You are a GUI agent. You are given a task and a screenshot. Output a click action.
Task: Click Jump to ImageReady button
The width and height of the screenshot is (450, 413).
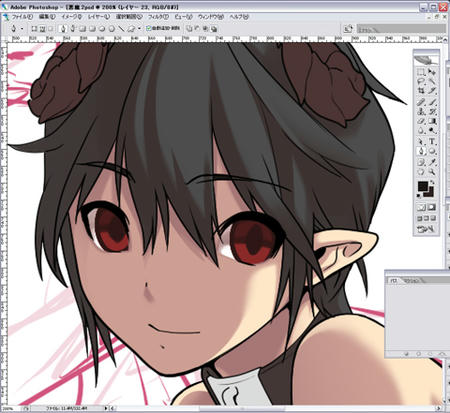pos(426,229)
